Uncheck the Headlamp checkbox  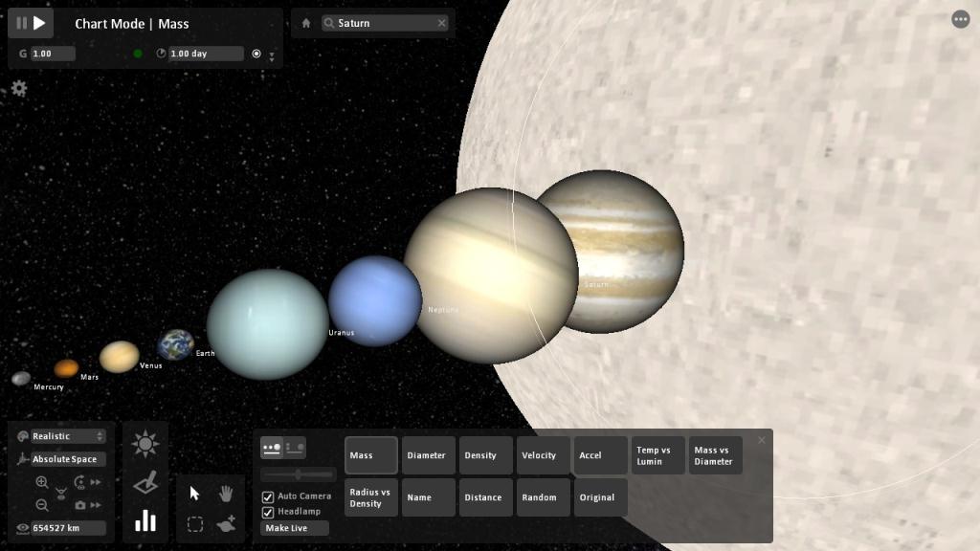[x=268, y=512]
